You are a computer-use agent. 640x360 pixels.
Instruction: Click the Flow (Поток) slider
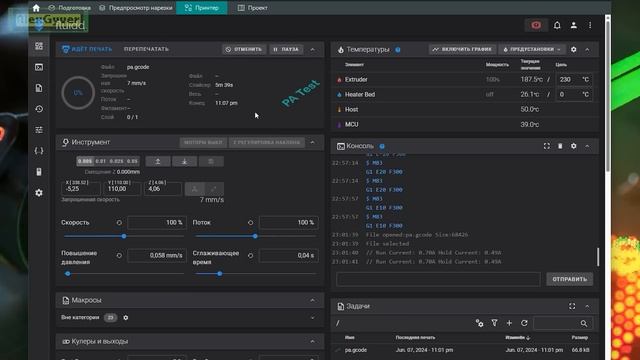[256, 236]
